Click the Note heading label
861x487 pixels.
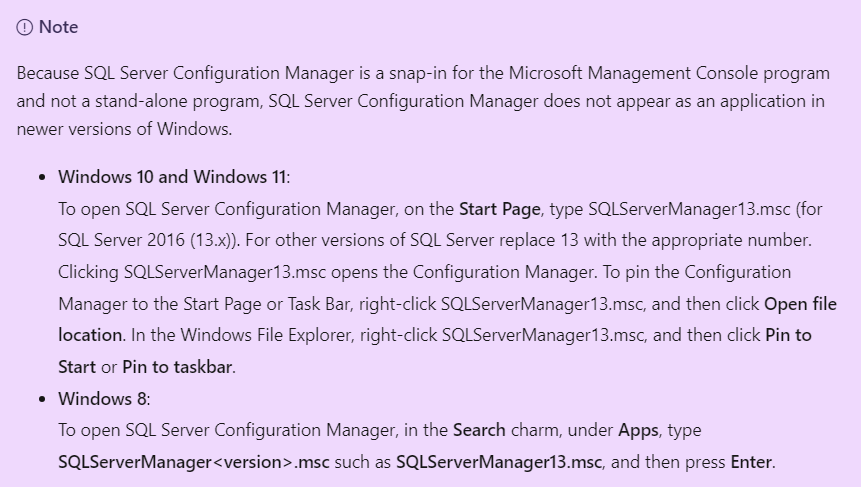[x=58, y=27]
